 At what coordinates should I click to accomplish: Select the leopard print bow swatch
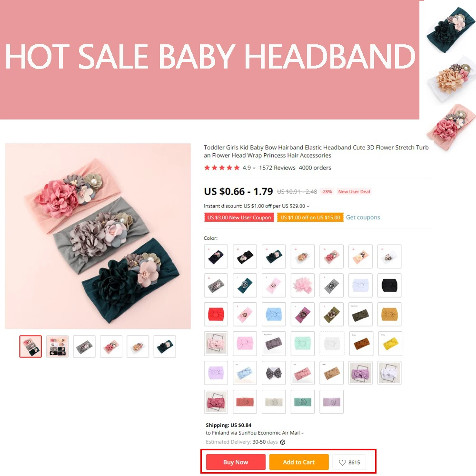274,373
